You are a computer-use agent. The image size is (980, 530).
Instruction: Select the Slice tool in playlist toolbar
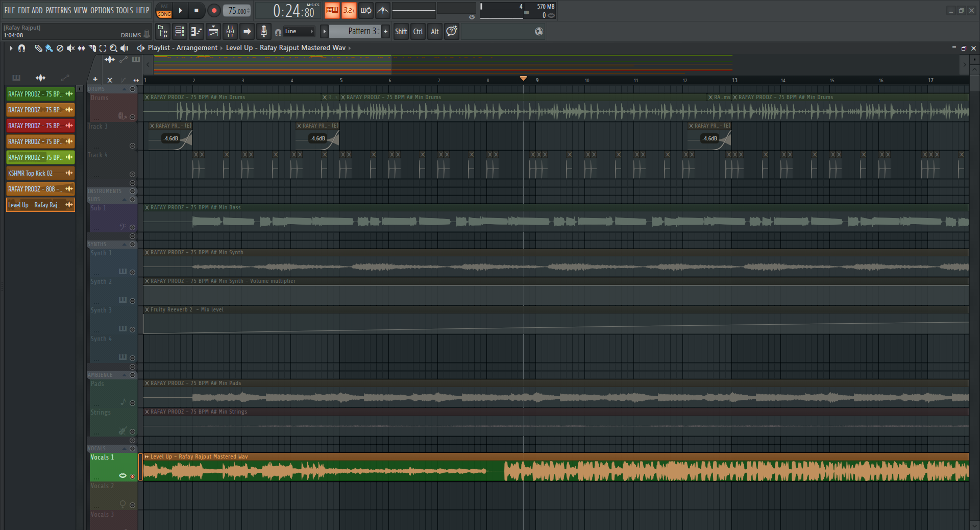click(92, 48)
